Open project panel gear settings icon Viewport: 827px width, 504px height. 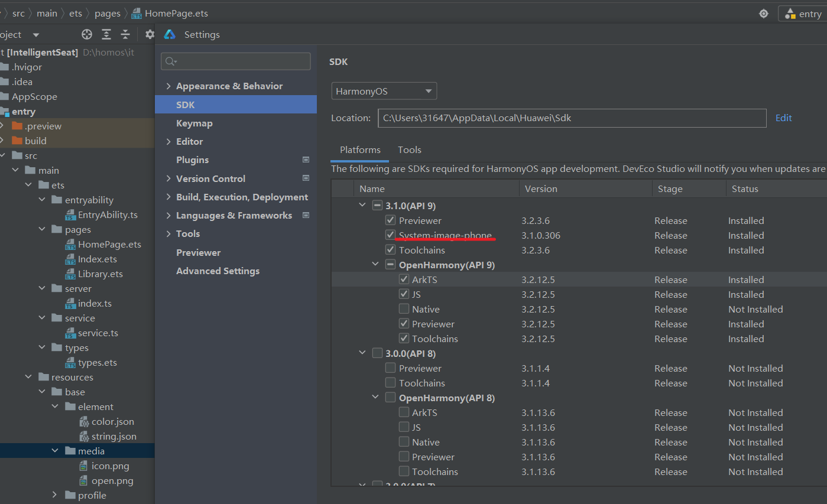coord(150,34)
